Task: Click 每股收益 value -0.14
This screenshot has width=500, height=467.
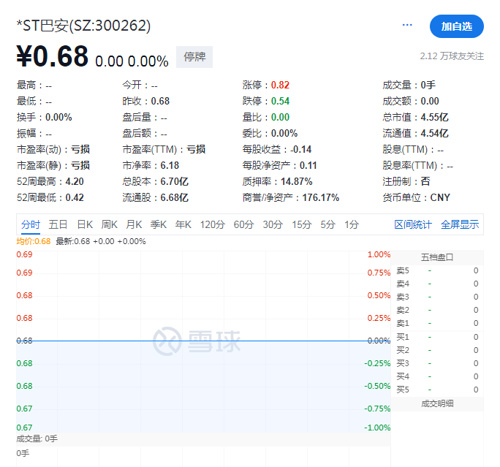Action: [x=301, y=149]
